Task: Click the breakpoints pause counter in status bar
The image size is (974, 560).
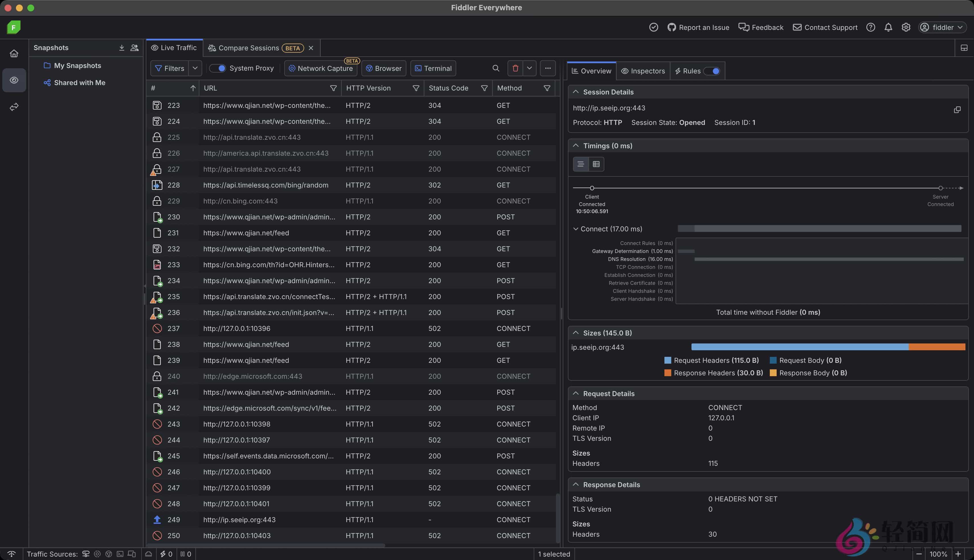Action: click(185, 554)
